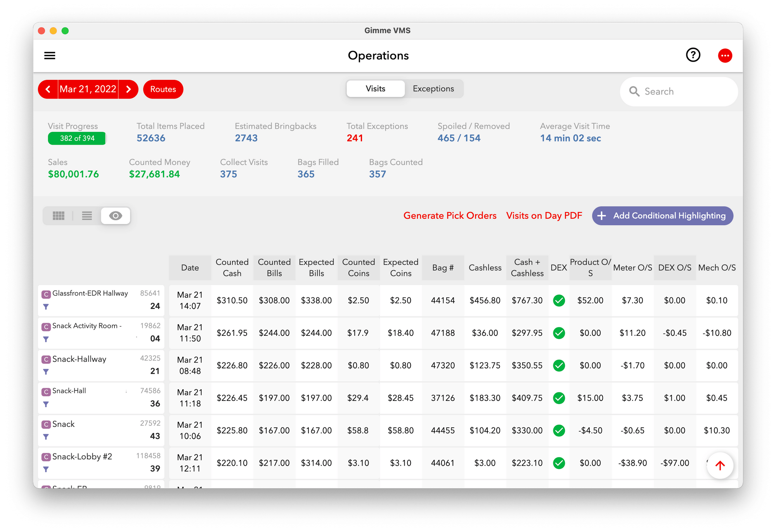Click filter icon under Snack-Lobby #2
Screen dimensions: 776x532
[46, 469]
